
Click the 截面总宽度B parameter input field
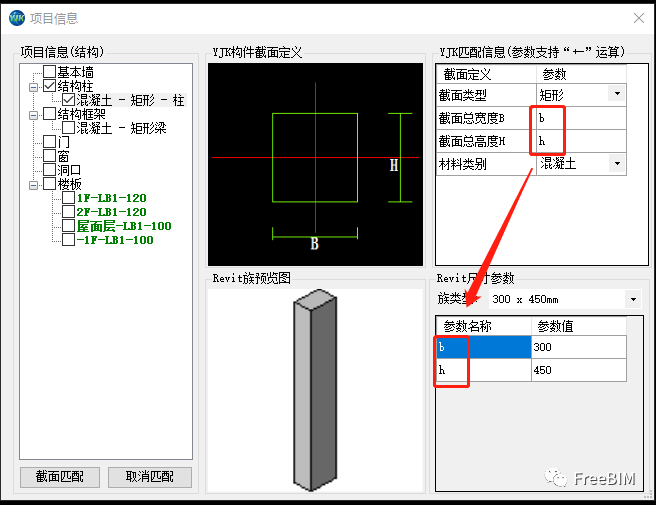[x=580, y=117]
